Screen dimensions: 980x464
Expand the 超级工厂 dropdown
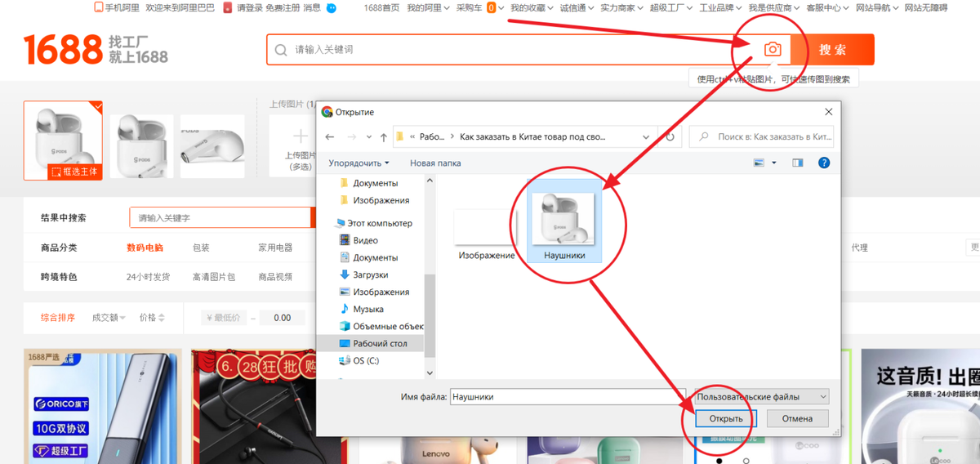point(671,7)
